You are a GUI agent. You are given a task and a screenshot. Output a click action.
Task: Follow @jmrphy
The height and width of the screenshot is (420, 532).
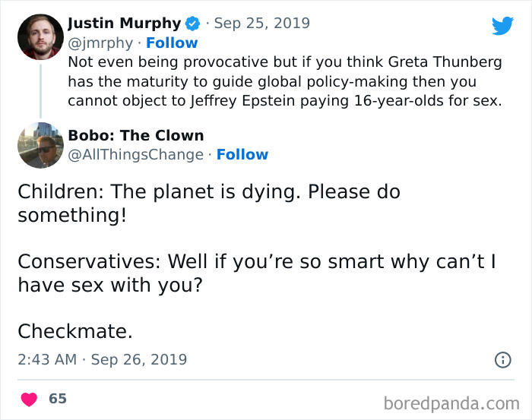[x=172, y=43]
